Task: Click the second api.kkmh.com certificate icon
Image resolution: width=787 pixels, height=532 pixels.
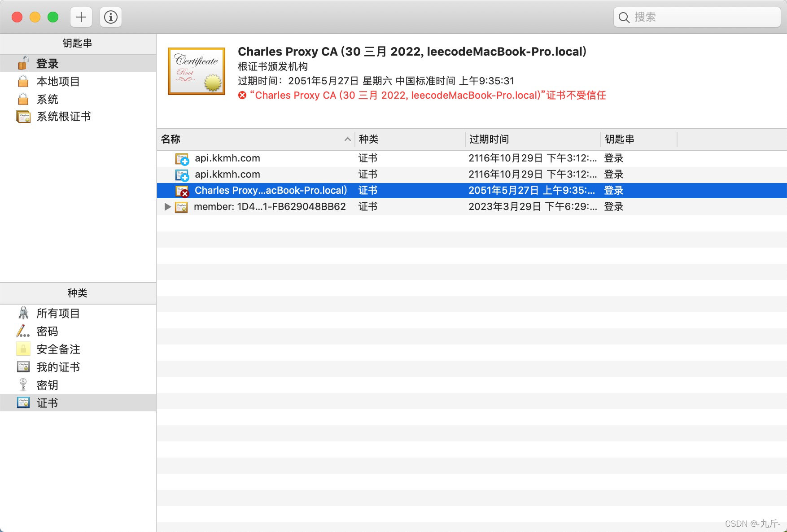Action: click(182, 174)
